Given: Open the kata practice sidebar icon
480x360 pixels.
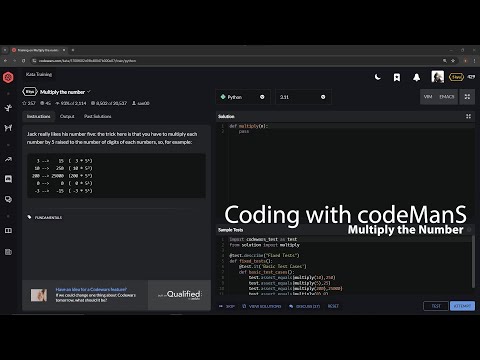Looking at the screenshot, I should [8, 108].
